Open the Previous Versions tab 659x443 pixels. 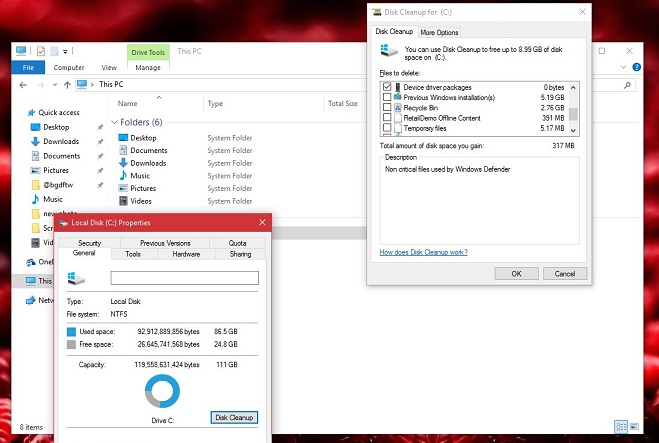coord(165,243)
